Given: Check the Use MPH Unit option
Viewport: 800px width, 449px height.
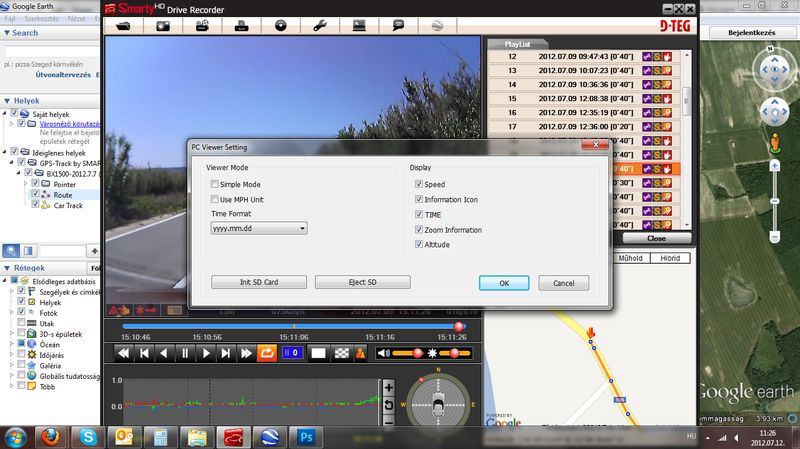Looking at the screenshot, I should click(215, 200).
